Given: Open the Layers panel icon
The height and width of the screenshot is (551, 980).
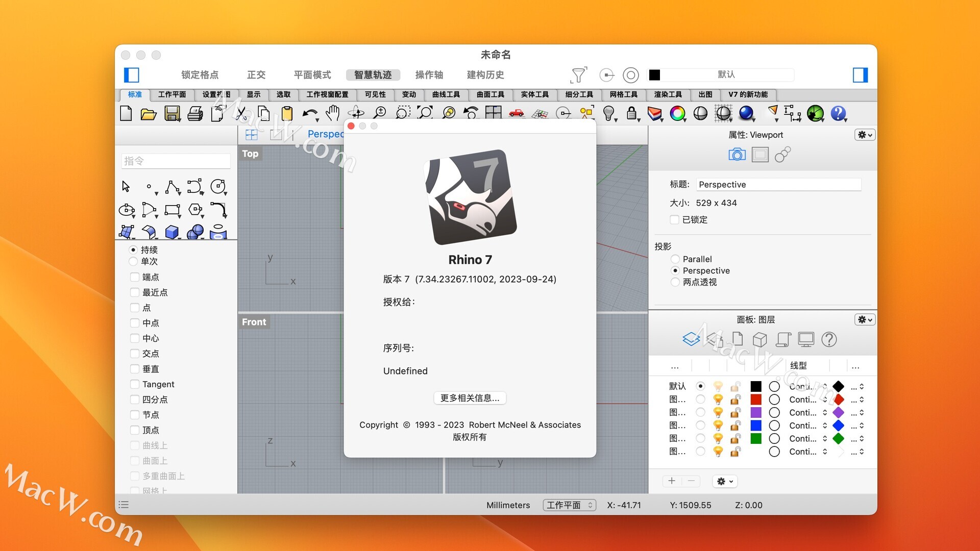Looking at the screenshot, I should coord(691,339).
